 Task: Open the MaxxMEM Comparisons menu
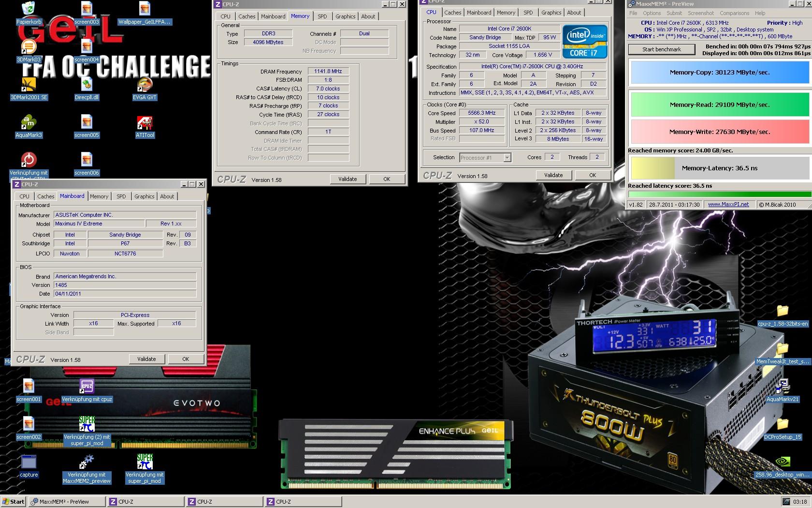coord(734,13)
